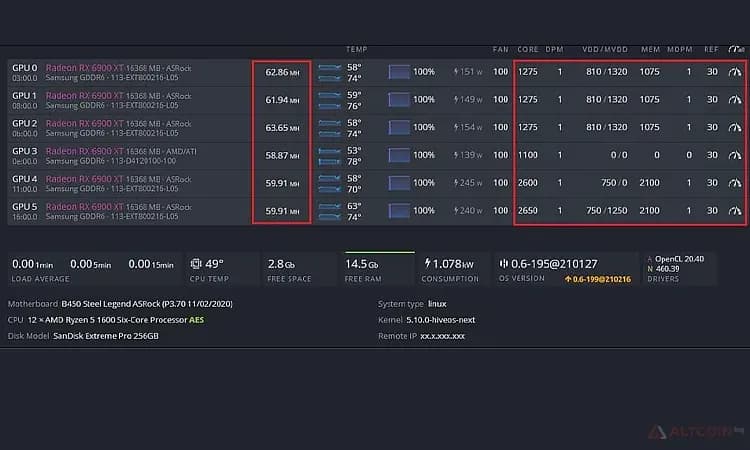The width and height of the screenshot is (750, 450).
Task: Click the temperature card icon in the GPU 3 row
Action: [330, 155]
